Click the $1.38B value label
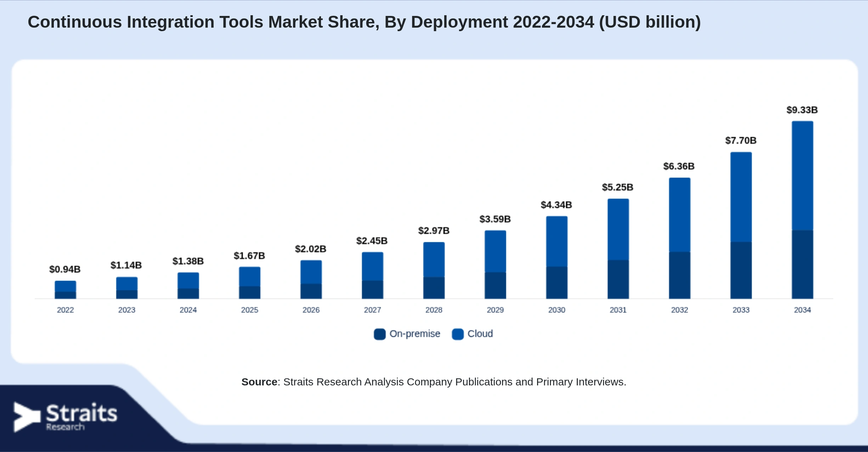The image size is (868, 452). pos(188,261)
